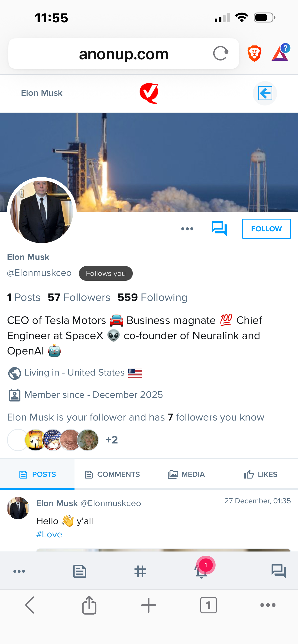Tap the Brave Shields lion icon
Viewport: 298px width, 644px height.
point(254,54)
